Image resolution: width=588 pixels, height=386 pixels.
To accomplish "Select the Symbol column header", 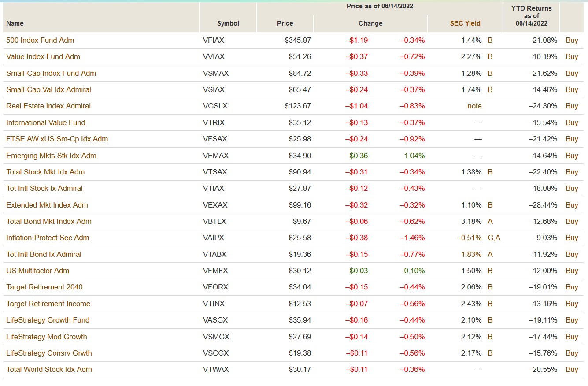I will (x=228, y=23).
